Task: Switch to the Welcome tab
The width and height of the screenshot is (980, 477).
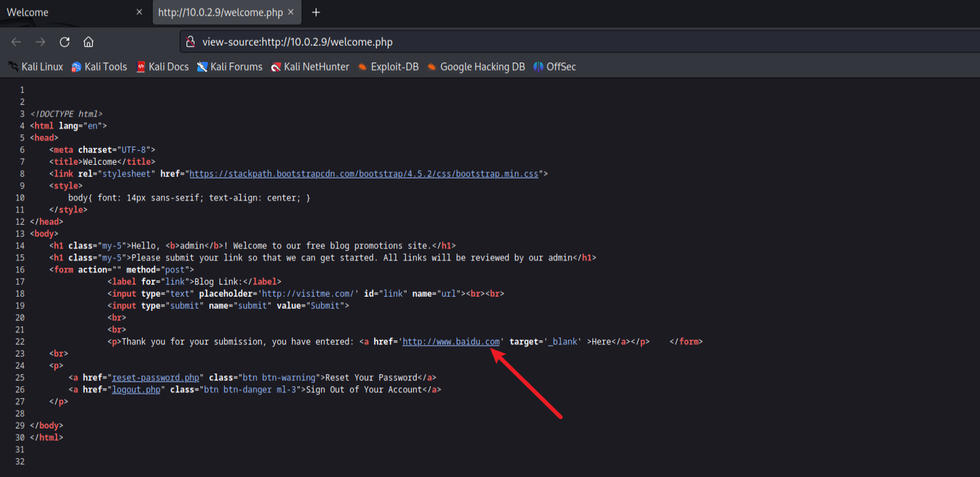Action: [x=67, y=13]
